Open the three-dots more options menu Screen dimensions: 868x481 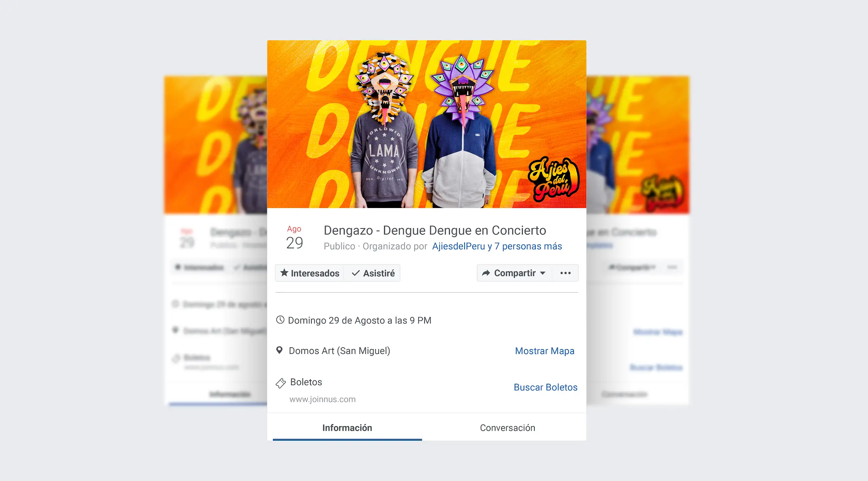point(565,273)
